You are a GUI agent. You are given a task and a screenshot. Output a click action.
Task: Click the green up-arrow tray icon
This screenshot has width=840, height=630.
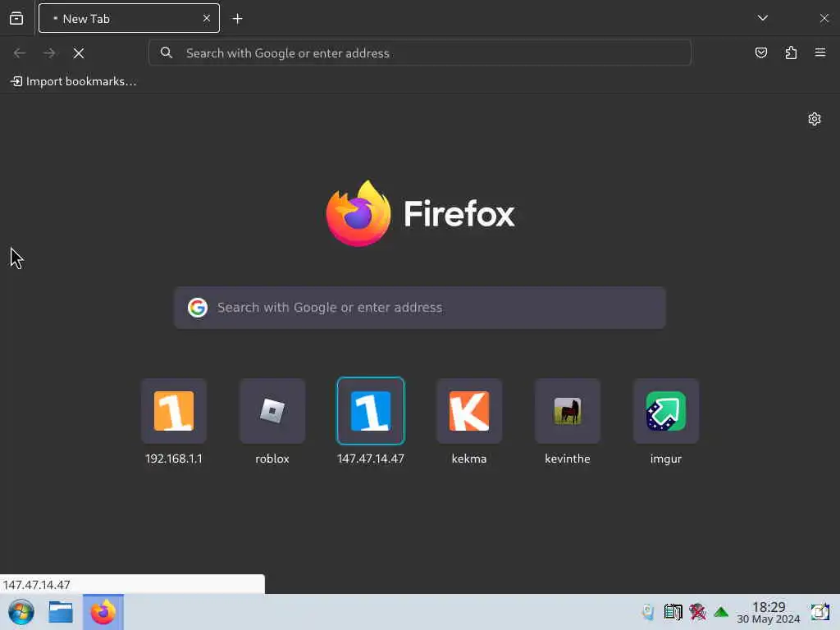coord(721,612)
